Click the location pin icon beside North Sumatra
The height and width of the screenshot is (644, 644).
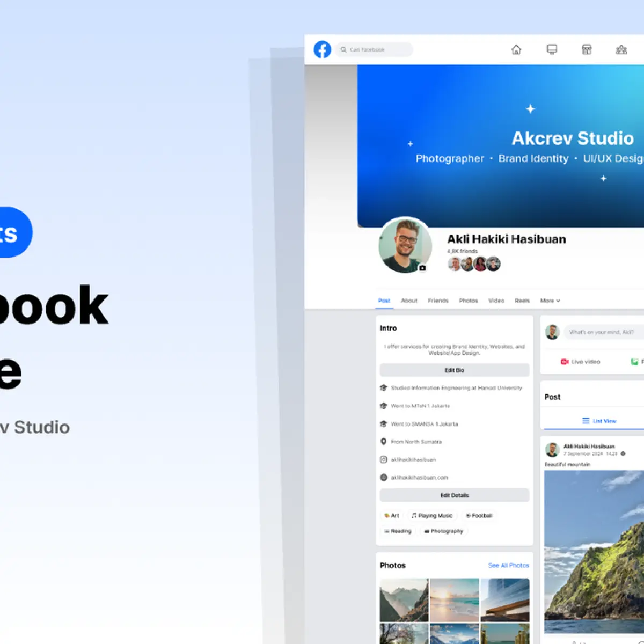tap(384, 442)
